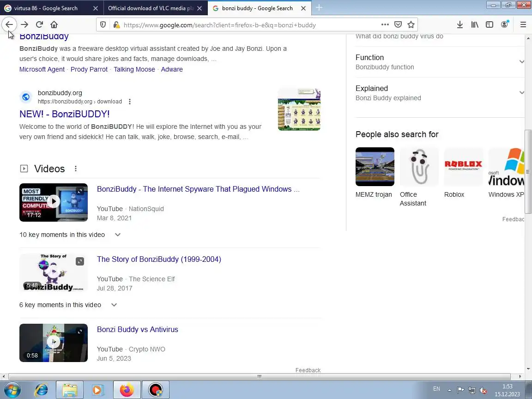
Task: Save page to Pocket
Action: pos(398,24)
